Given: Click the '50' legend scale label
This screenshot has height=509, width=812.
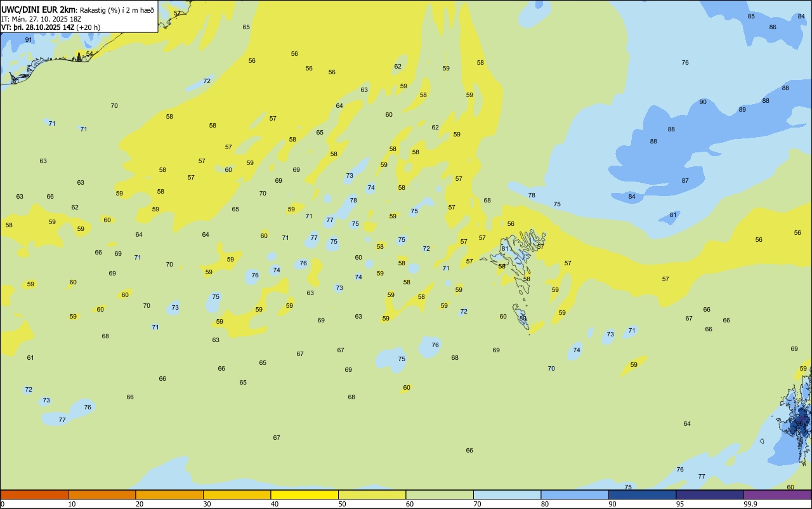Looking at the screenshot, I should pos(342,504).
